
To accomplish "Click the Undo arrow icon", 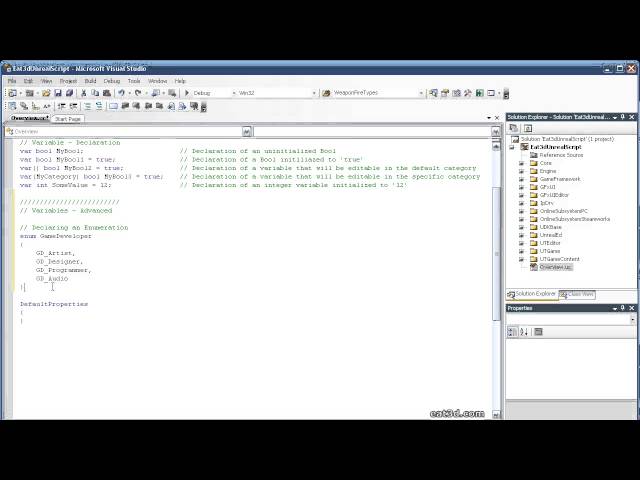I will click(121, 93).
